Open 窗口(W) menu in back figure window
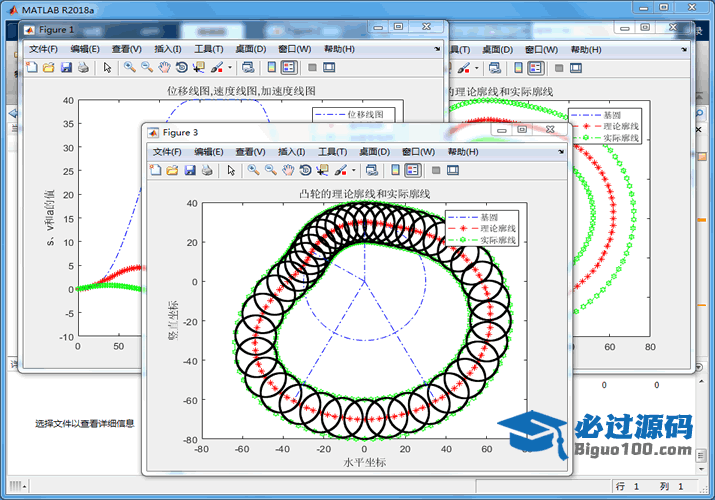Image resolution: width=715 pixels, height=500 pixels. pyautogui.click(x=541, y=50)
